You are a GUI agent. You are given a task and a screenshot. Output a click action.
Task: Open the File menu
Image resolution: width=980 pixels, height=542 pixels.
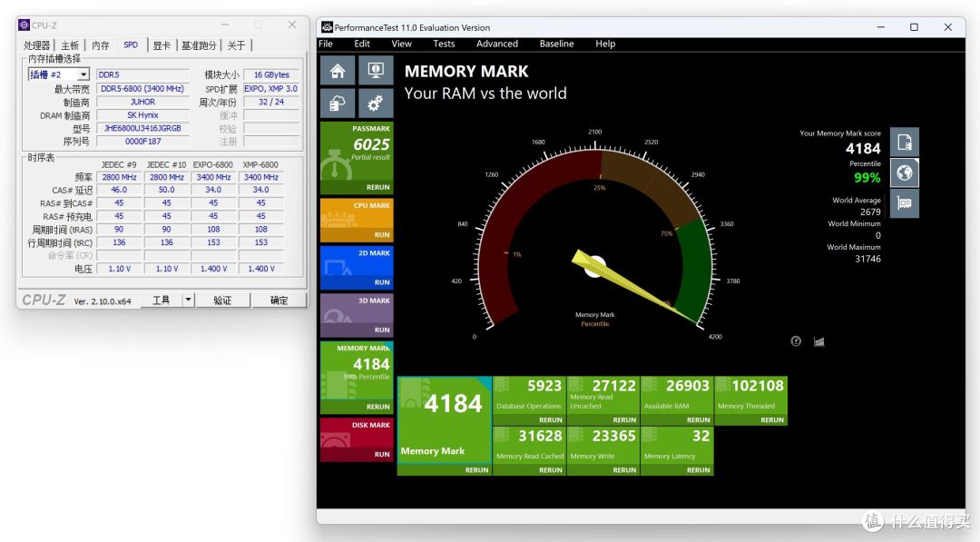pos(326,44)
